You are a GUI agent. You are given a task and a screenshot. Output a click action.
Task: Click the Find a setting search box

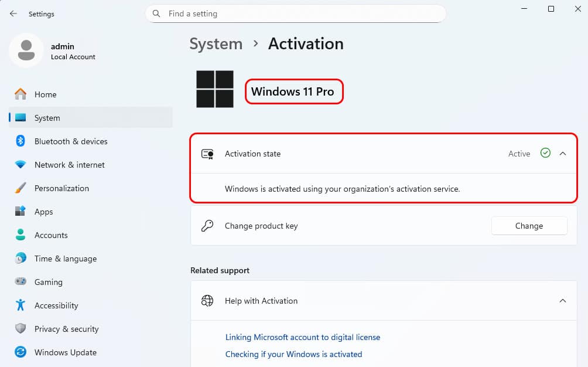pos(296,14)
